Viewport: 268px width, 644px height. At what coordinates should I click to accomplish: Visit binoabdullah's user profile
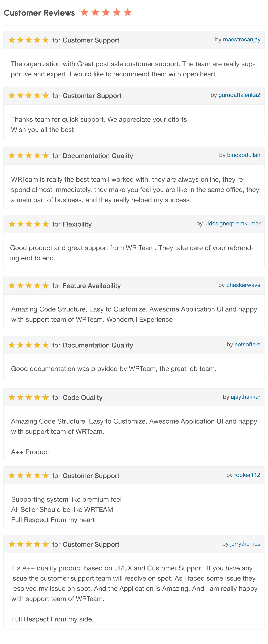tap(243, 155)
